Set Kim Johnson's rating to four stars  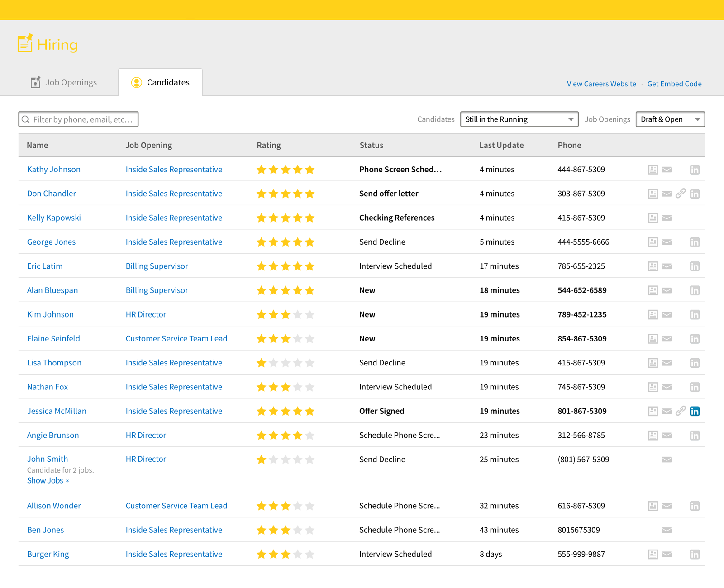pos(297,315)
